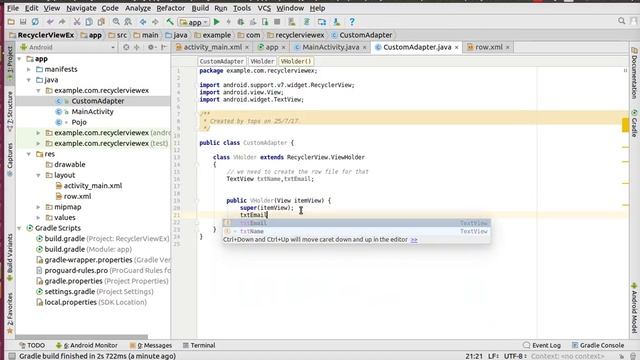Click the navigate Back arrow icon
The width and height of the screenshot is (640, 360).
click(143, 22)
